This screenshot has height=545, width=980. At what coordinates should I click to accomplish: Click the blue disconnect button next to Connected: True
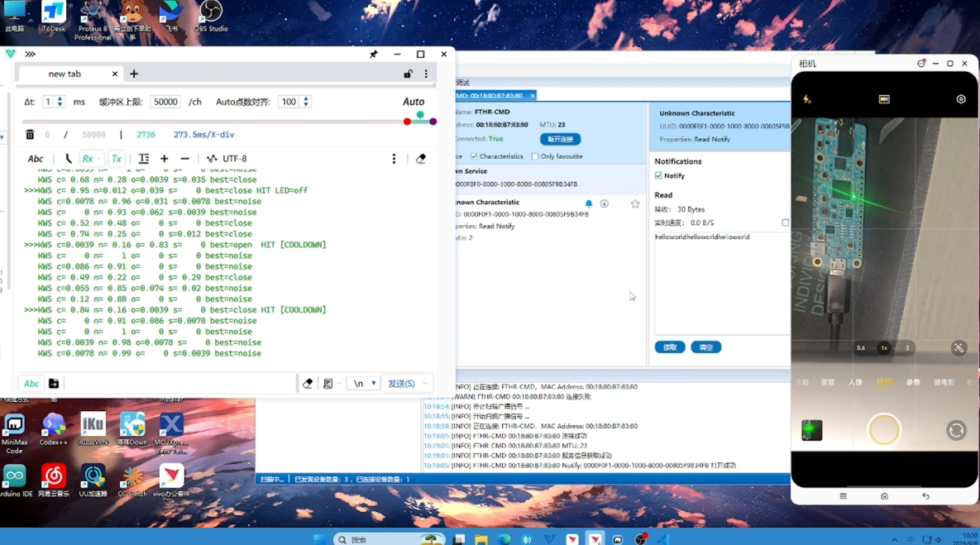[560, 140]
